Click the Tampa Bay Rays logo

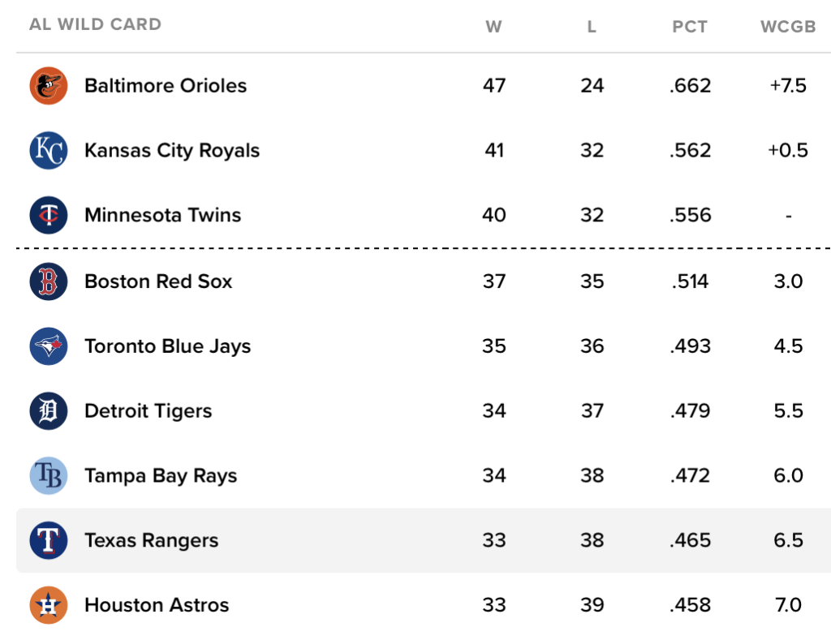[49, 476]
